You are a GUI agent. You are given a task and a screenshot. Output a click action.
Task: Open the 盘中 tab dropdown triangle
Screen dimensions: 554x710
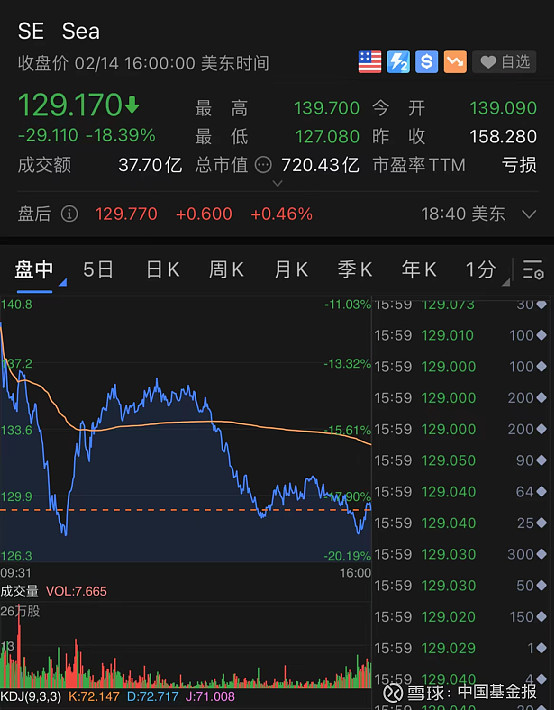(x=63, y=283)
